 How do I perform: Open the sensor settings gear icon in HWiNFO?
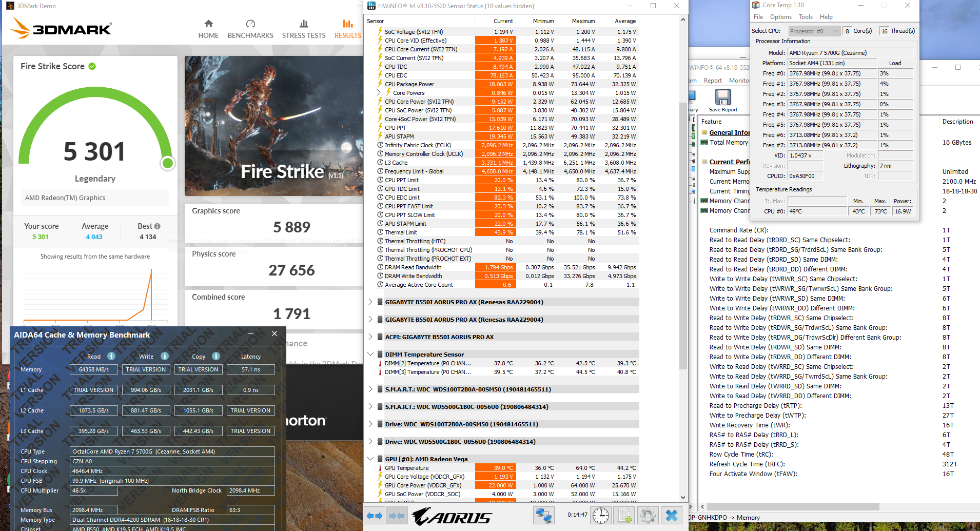(x=648, y=516)
